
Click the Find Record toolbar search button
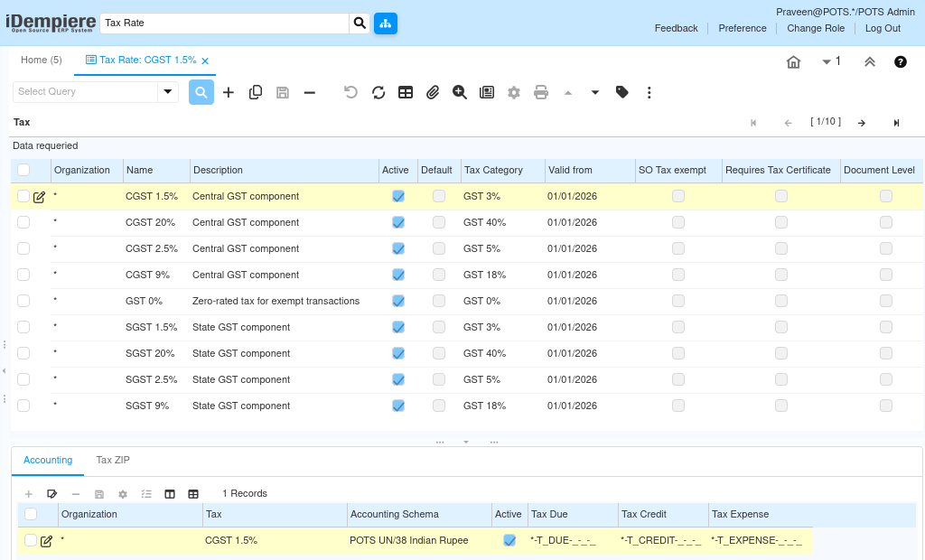pos(201,92)
